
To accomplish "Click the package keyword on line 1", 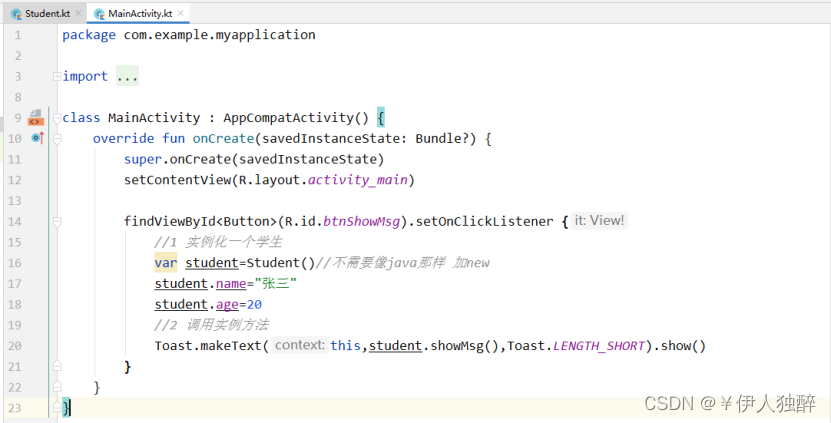I will pos(89,35).
